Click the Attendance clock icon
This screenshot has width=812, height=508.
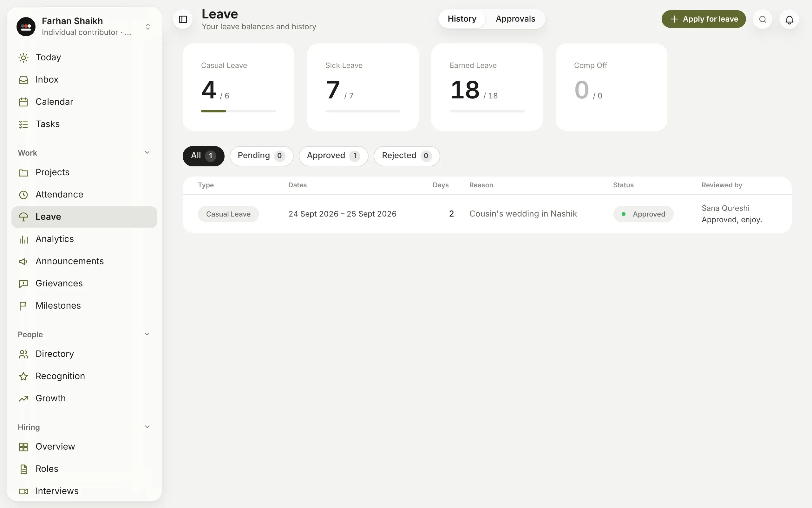coord(23,195)
